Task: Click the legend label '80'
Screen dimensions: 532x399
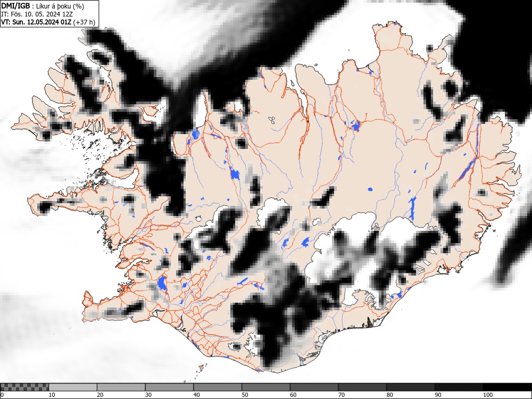Action: point(389,395)
